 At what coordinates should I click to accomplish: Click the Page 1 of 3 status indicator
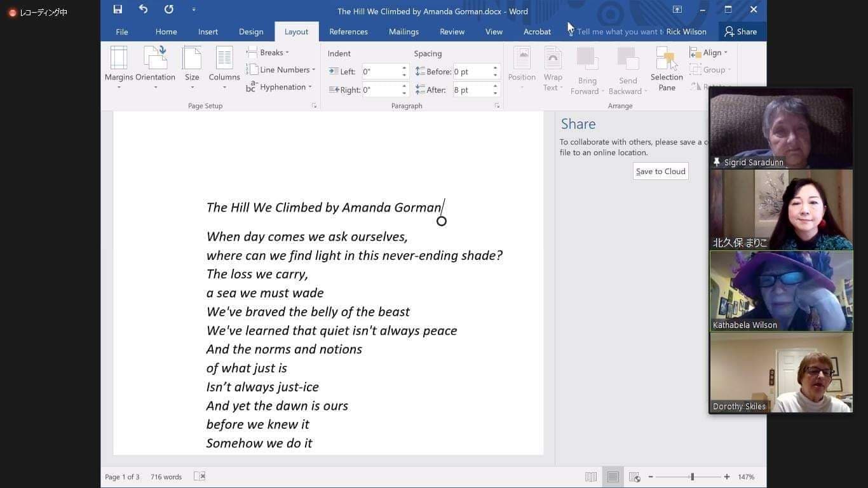pyautogui.click(x=122, y=477)
